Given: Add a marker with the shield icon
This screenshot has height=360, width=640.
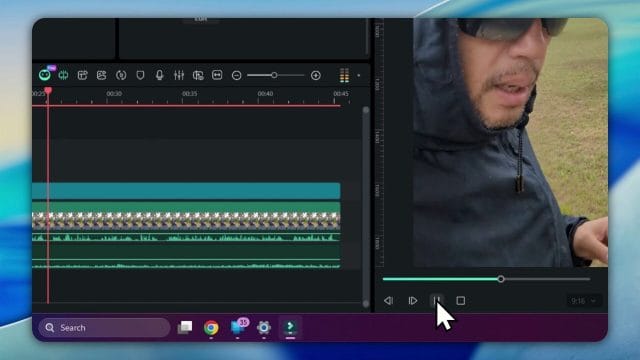Looking at the screenshot, I should pos(140,75).
